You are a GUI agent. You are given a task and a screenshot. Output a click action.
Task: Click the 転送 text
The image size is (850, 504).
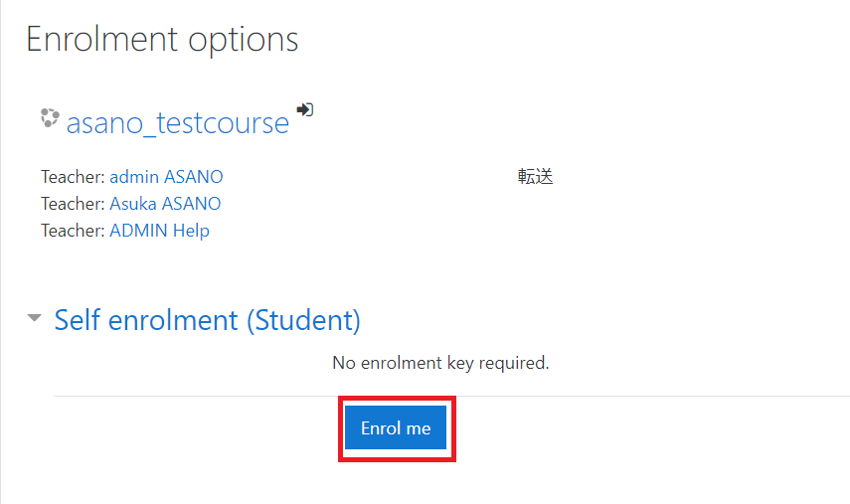coord(535,177)
